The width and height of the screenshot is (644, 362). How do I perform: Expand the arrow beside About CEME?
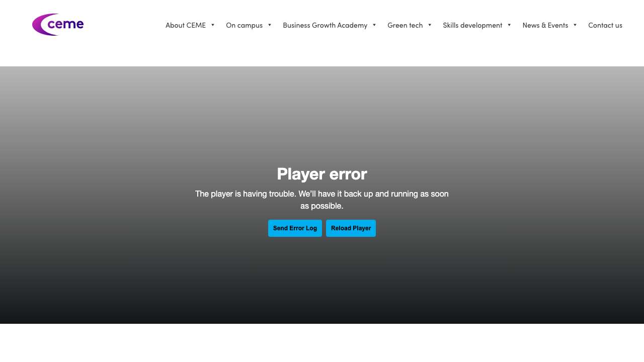point(213,25)
